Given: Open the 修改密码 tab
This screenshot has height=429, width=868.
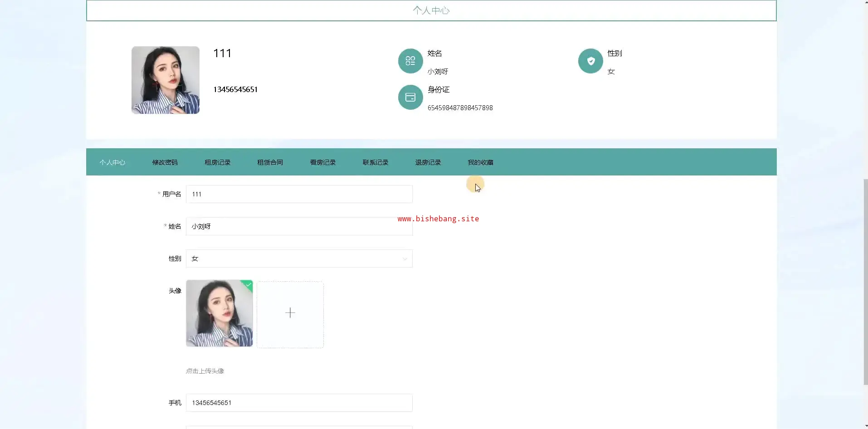Looking at the screenshot, I should pos(165,162).
